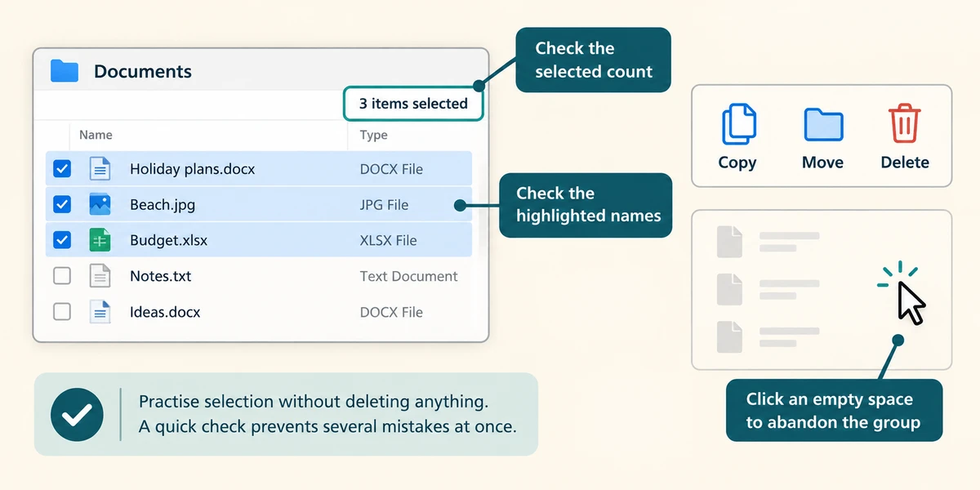Sort by the Type column header

(x=373, y=135)
